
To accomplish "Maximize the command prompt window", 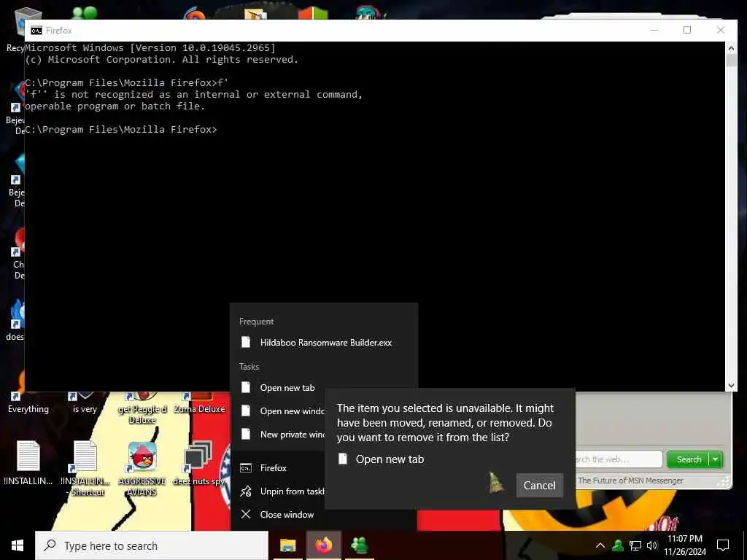I will 687,30.
